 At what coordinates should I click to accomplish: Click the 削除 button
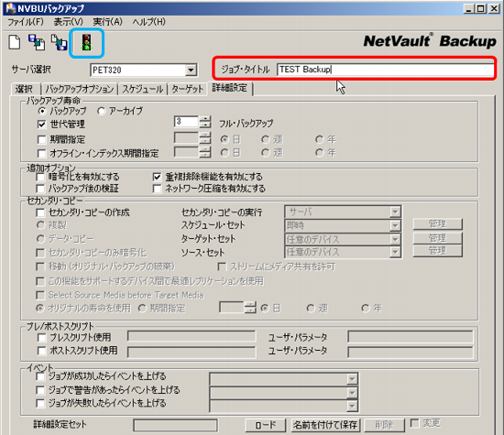click(385, 425)
